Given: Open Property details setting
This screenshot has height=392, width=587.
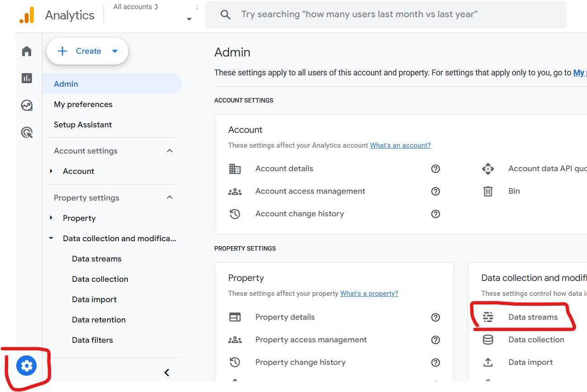Looking at the screenshot, I should 285,317.
